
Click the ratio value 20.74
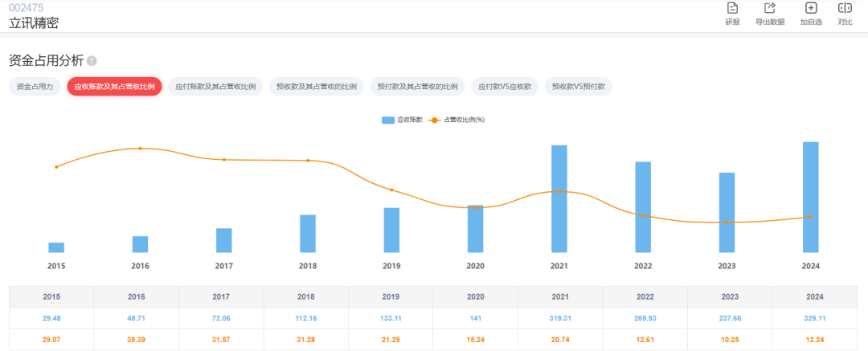pos(560,340)
